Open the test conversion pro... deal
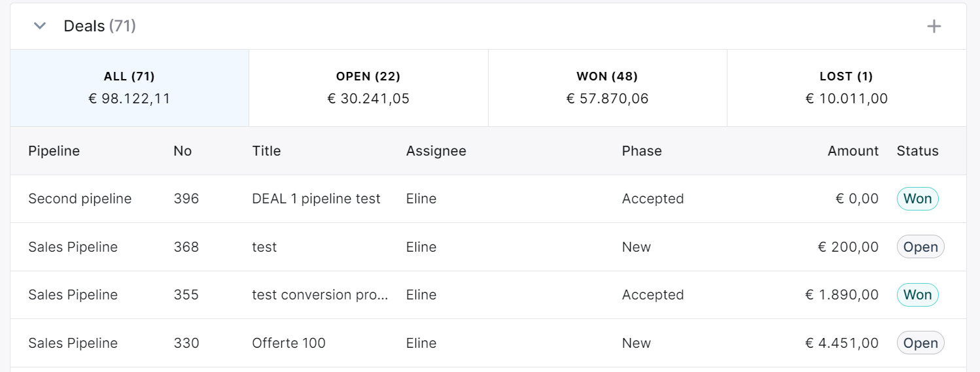 pyautogui.click(x=321, y=295)
